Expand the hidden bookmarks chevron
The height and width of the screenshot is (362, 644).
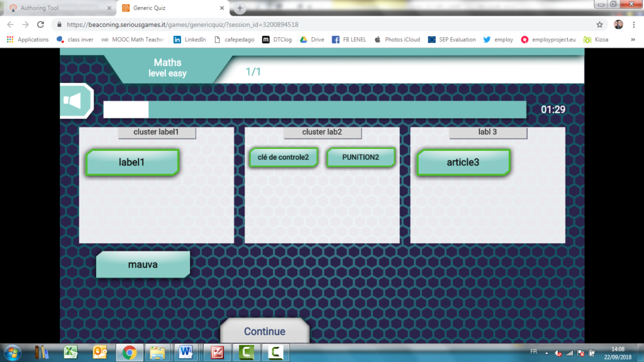pyautogui.click(x=633, y=40)
